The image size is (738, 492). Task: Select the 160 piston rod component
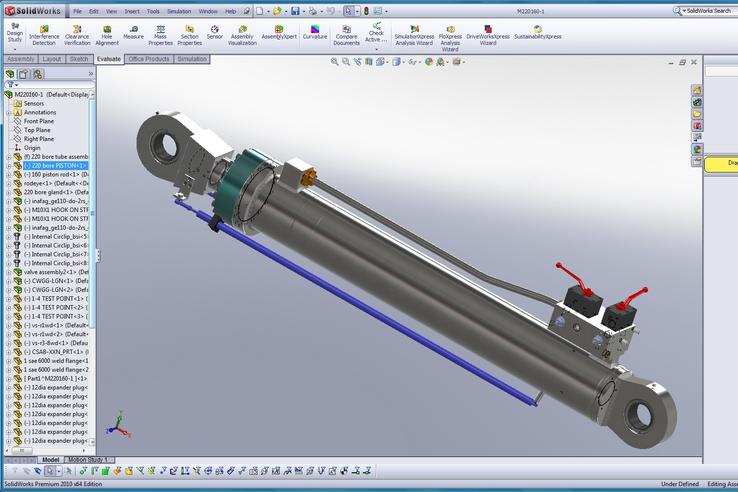click(x=58, y=175)
